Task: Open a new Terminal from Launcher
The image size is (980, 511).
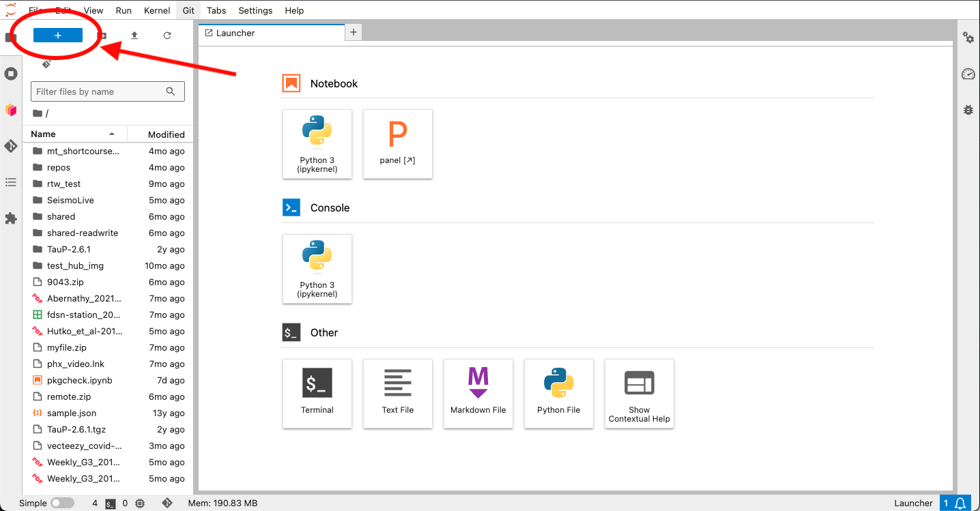Action: point(317,394)
